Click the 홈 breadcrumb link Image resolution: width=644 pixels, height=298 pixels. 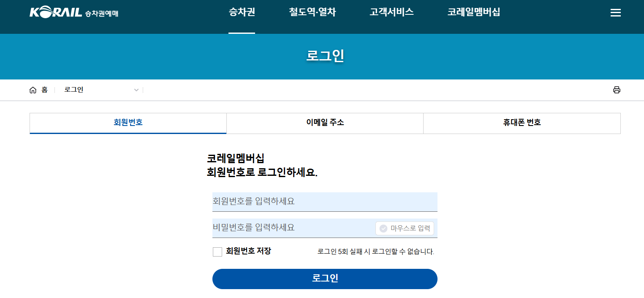click(44, 90)
